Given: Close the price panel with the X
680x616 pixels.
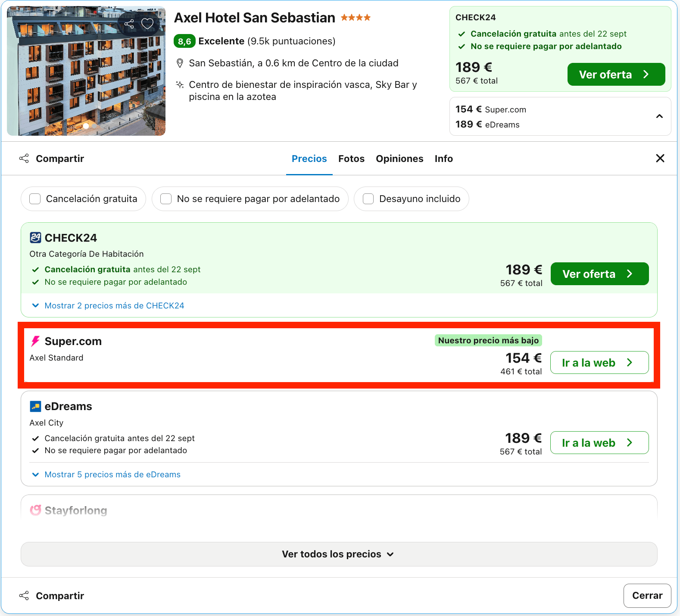Looking at the screenshot, I should 660,159.
